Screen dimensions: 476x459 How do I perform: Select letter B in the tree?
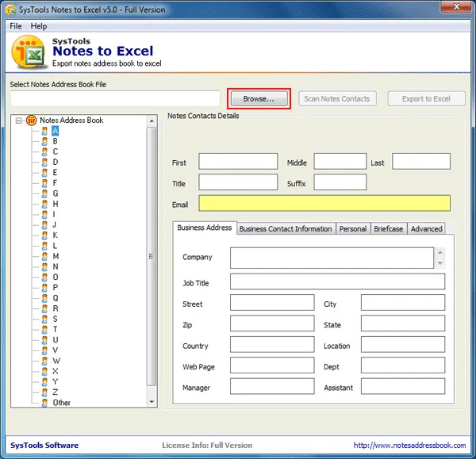pos(56,141)
